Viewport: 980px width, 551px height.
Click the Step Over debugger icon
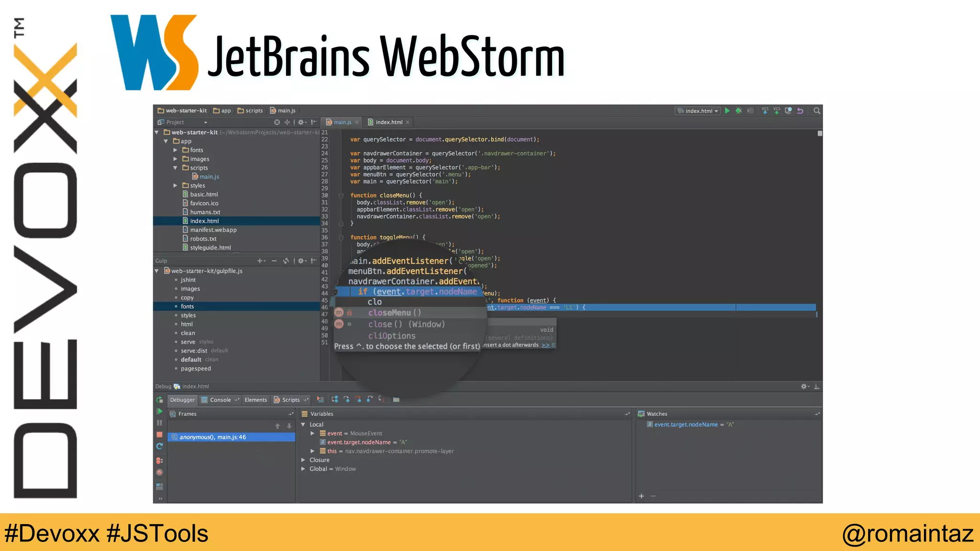[335, 399]
